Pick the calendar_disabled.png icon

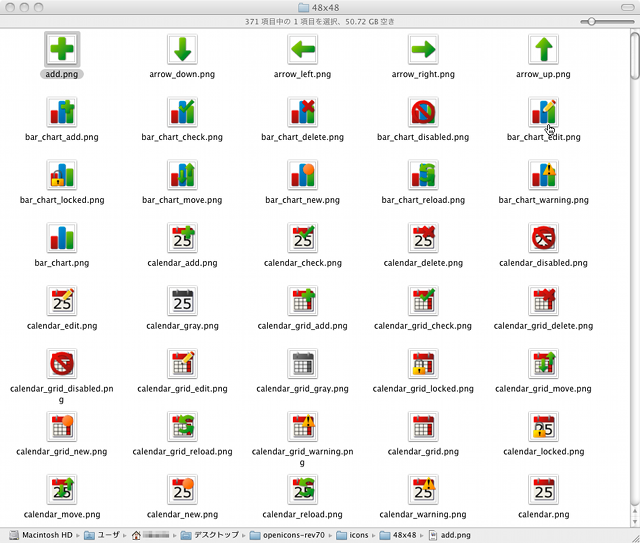click(543, 238)
